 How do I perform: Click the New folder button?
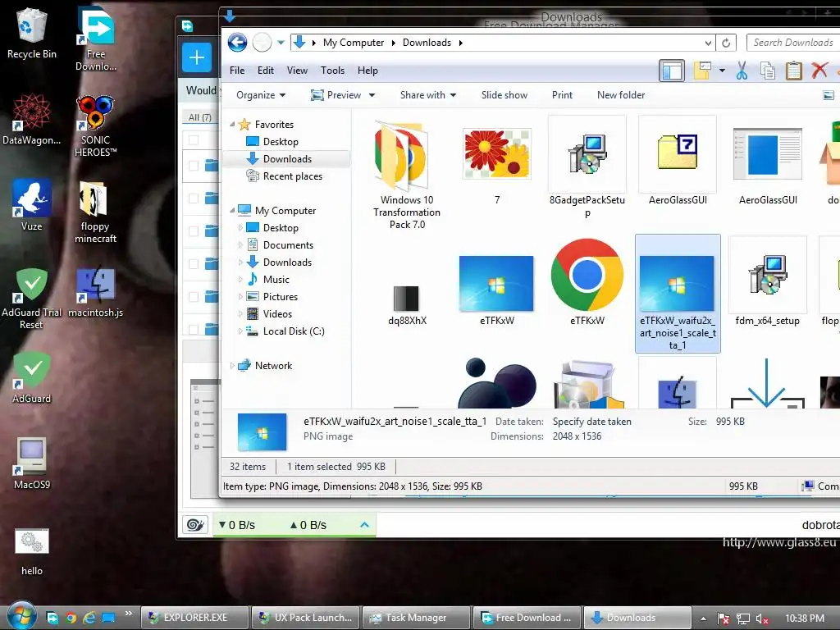pyautogui.click(x=621, y=95)
